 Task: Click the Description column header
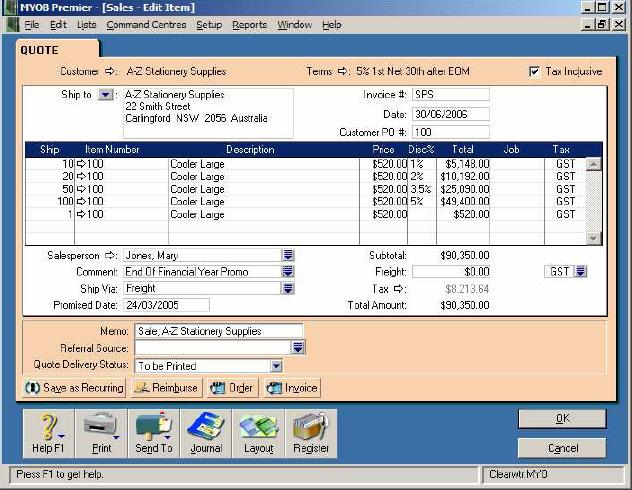[250, 149]
